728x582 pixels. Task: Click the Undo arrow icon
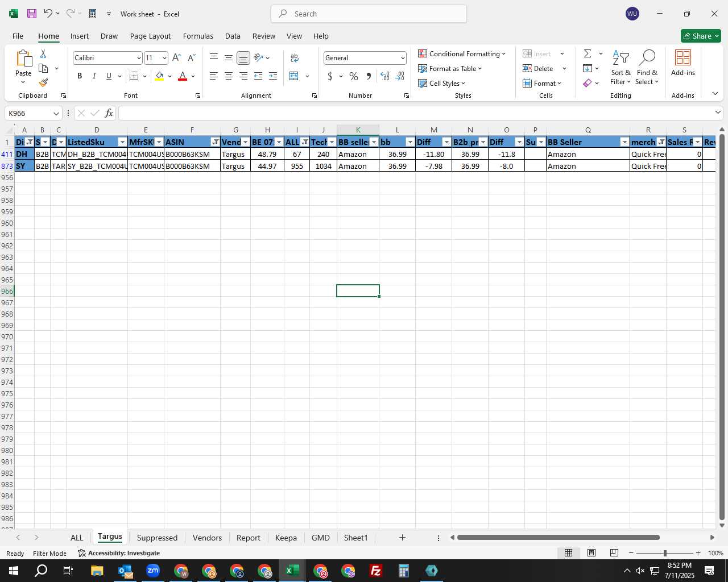[x=48, y=14]
